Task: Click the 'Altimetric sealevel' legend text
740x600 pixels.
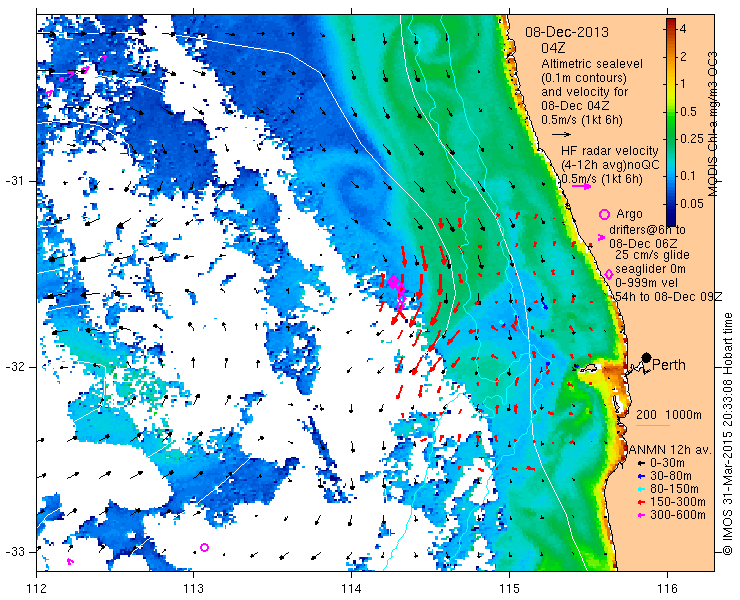Action: point(592,64)
